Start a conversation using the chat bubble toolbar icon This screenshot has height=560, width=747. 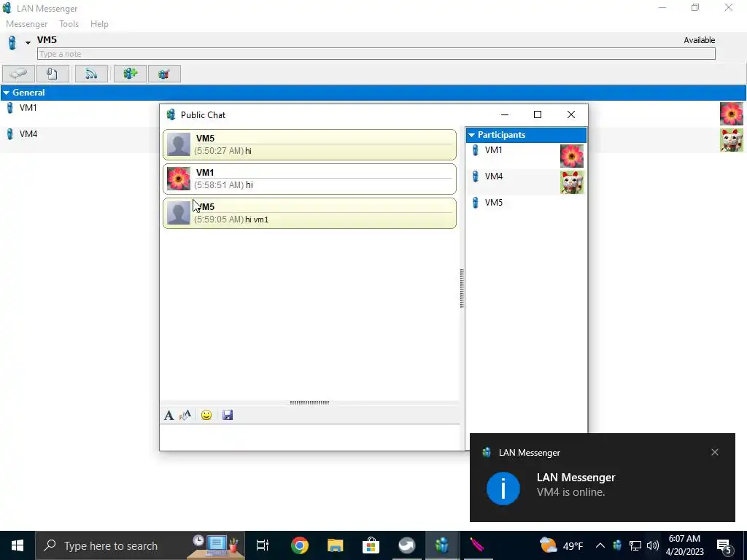[18, 74]
